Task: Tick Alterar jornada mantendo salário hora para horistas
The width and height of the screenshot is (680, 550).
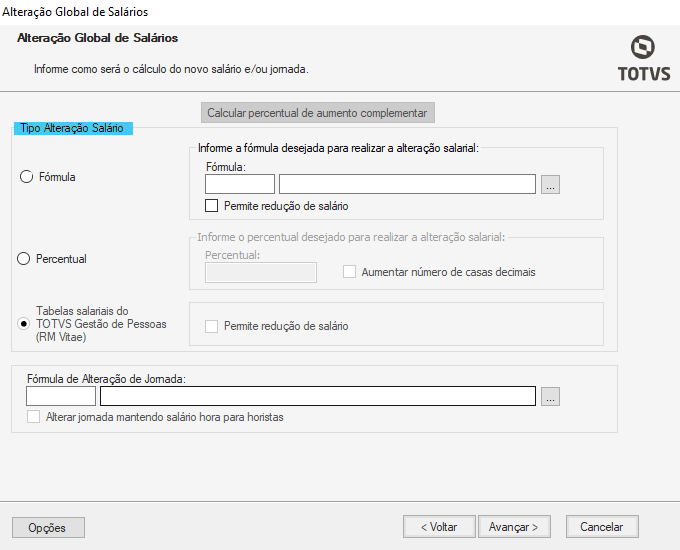Action: click(x=34, y=417)
